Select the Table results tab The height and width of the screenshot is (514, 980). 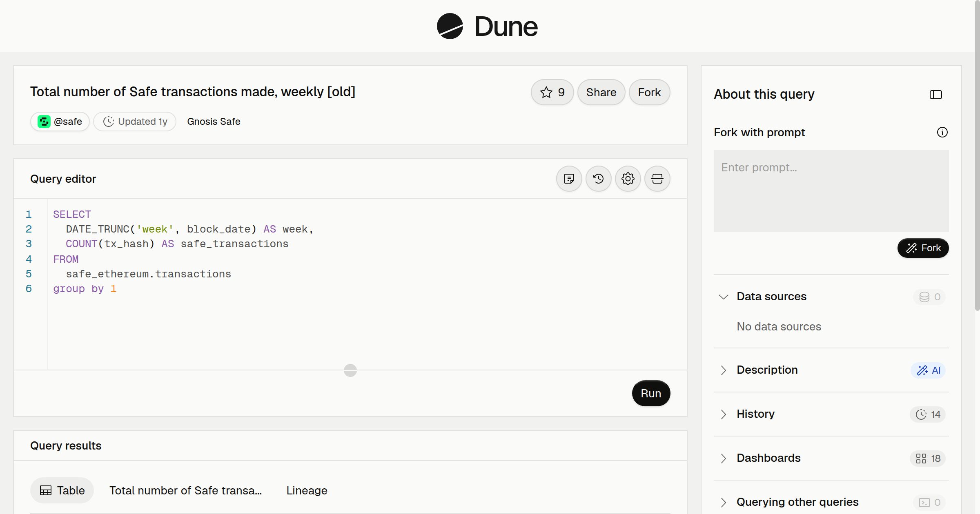(62, 490)
